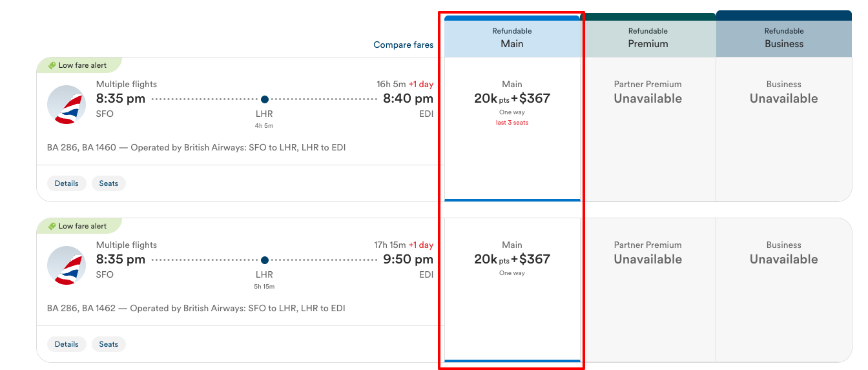Select the Refundable Premium fare tab
The height and width of the screenshot is (370, 868).
(648, 37)
